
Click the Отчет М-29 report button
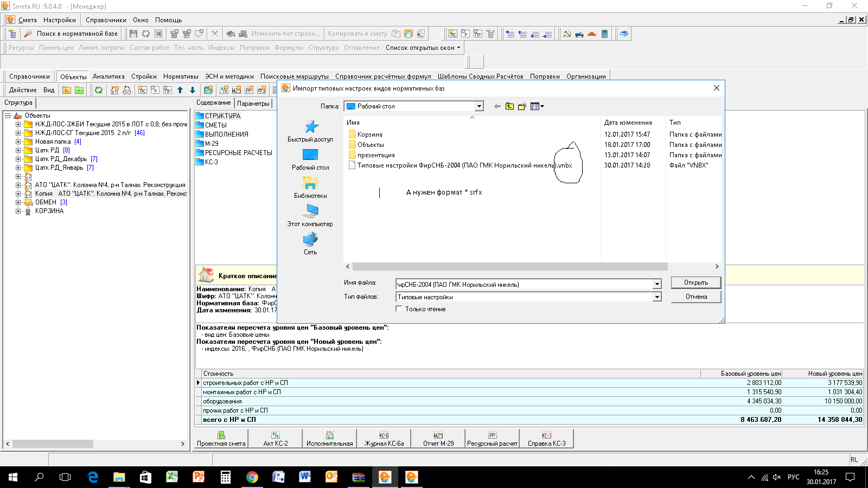pos(438,439)
